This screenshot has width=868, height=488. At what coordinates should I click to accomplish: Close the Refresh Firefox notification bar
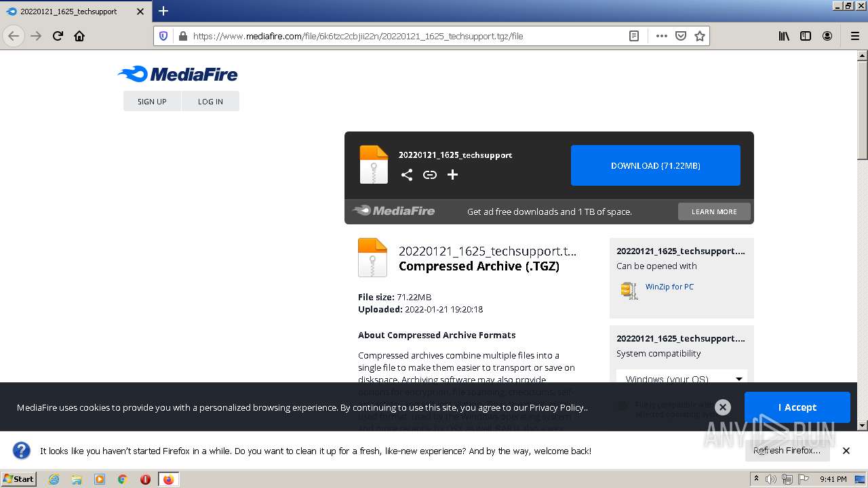(x=846, y=451)
